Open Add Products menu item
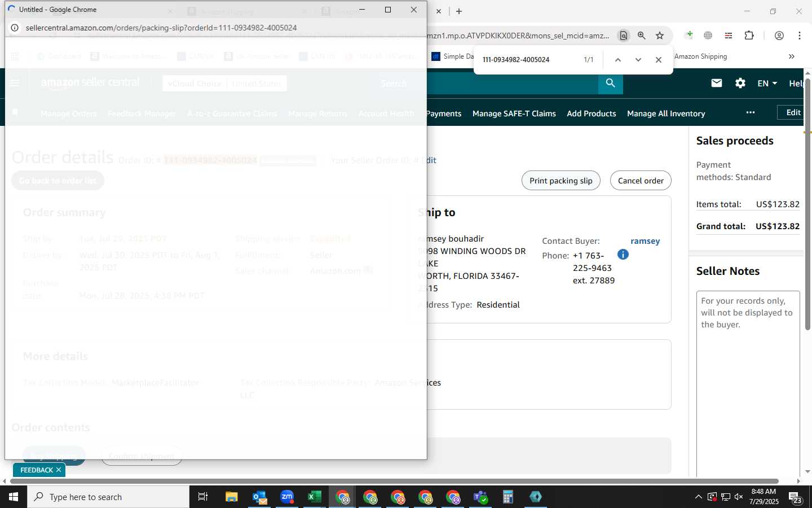Screen dimensions: 812x508 592,113
